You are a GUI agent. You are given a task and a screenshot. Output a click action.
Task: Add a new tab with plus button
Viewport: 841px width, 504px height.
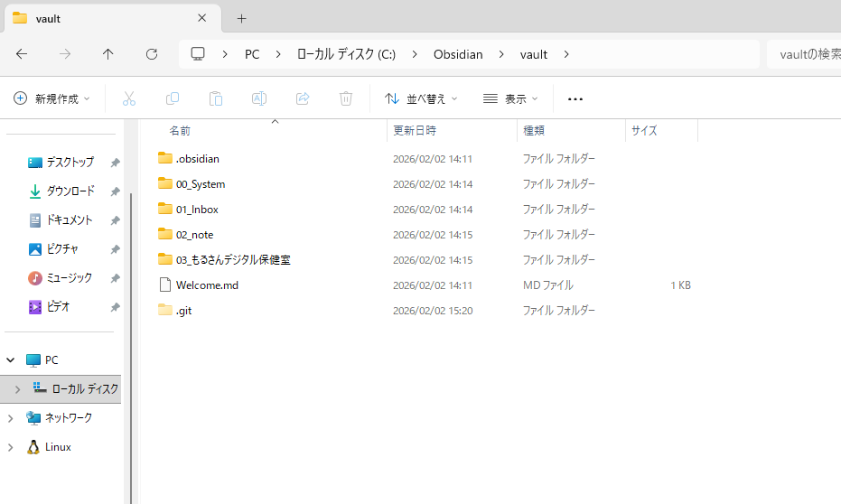click(x=241, y=18)
